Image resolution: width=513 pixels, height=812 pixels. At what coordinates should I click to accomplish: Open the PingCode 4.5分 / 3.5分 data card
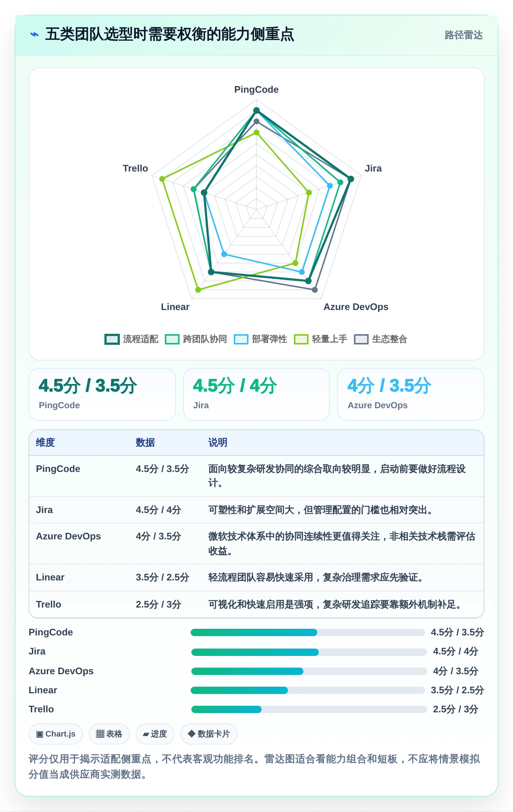[102, 394]
